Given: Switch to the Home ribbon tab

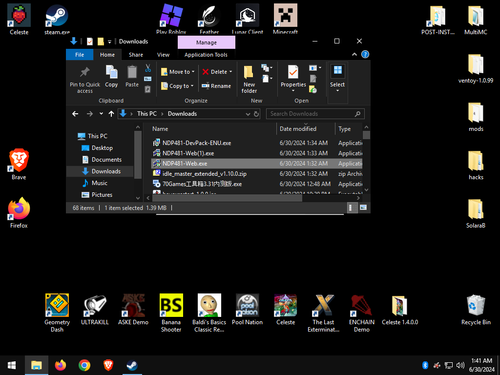Looking at the screenshot, I should point(107,55).
